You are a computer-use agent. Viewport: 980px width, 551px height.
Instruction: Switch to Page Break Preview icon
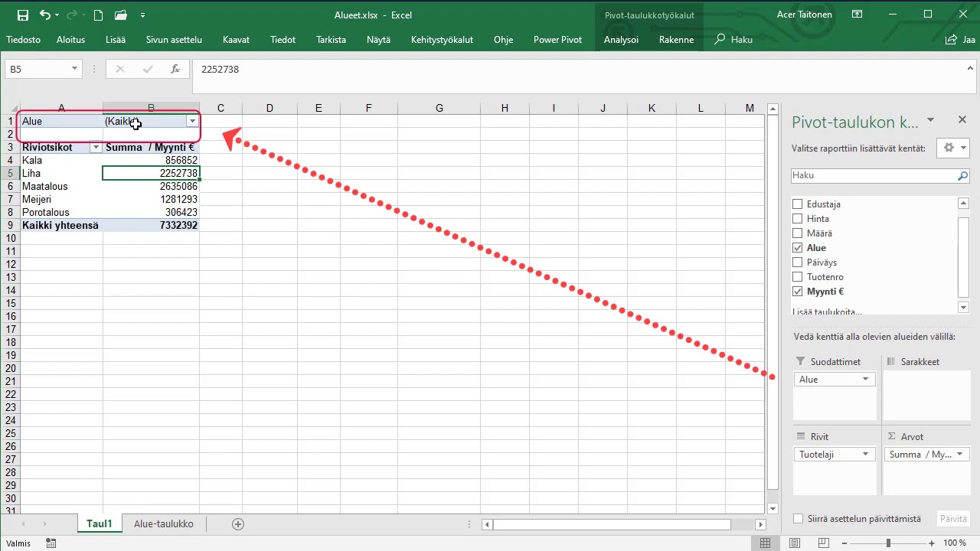824,543
